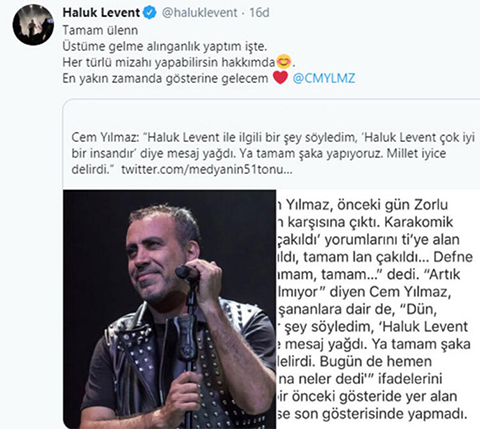This screenshot has width=480, height=429.
Task: Open the singer photo with microphone
Action: pyautogui.click(x=170, y=309)
